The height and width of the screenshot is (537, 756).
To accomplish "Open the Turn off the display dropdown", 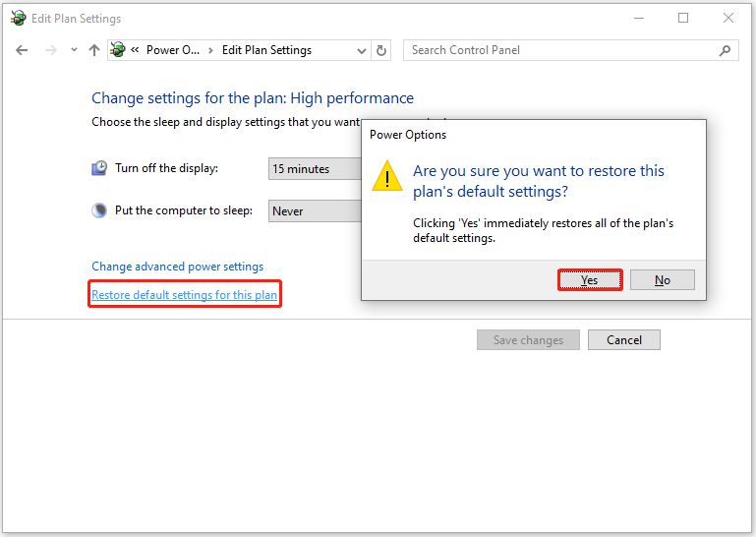I will tap(315, 169).
